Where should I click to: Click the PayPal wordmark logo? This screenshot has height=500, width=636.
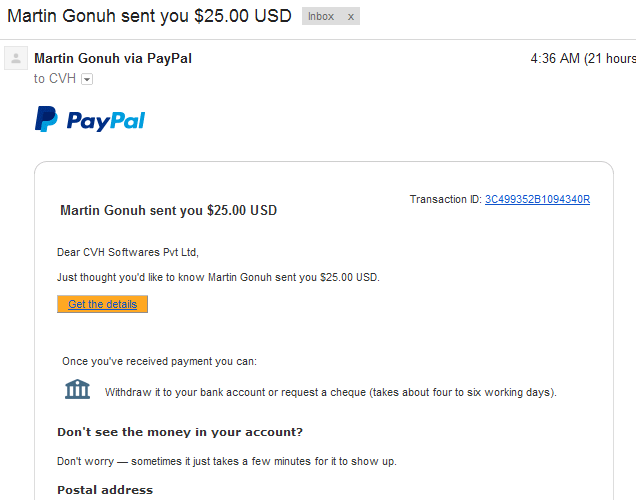(105, 121)
